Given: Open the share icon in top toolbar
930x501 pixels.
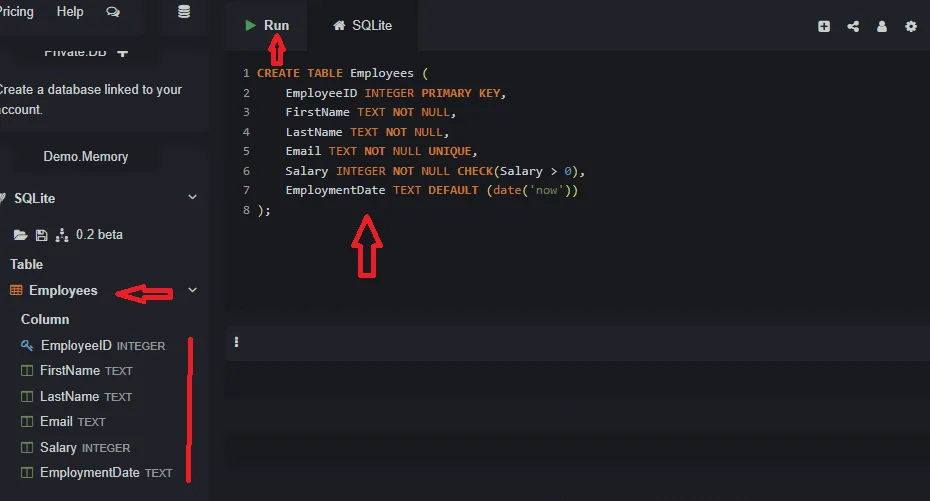Looking at the screenshot, I should click(x=853, y=27).
